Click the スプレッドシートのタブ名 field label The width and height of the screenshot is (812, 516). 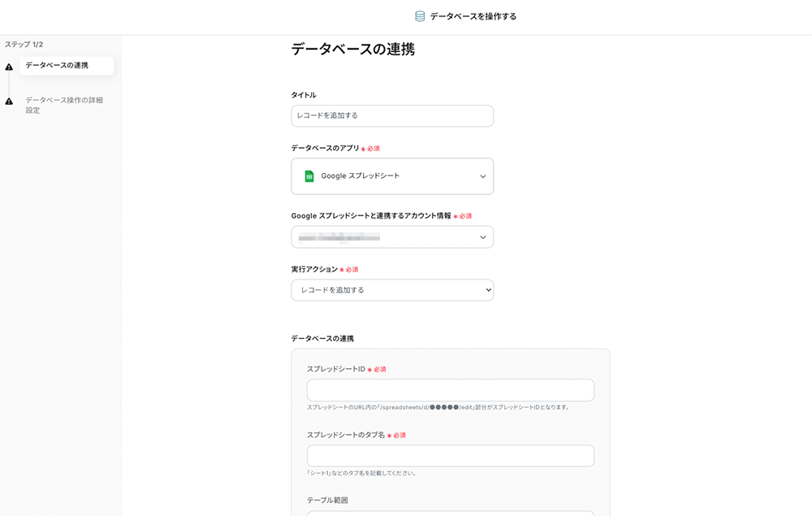coord(345,435)
